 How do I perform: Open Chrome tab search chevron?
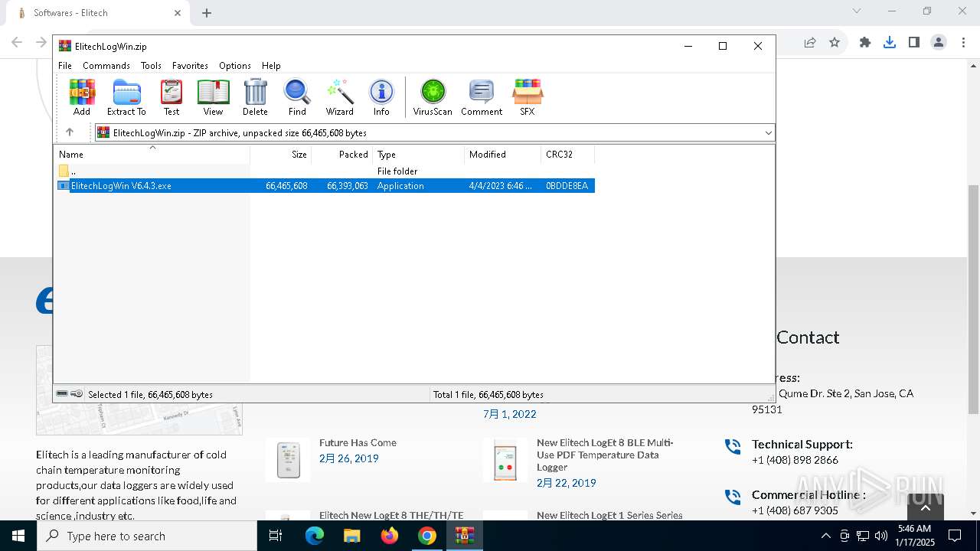pyautogui.click(x=857, y=11)
